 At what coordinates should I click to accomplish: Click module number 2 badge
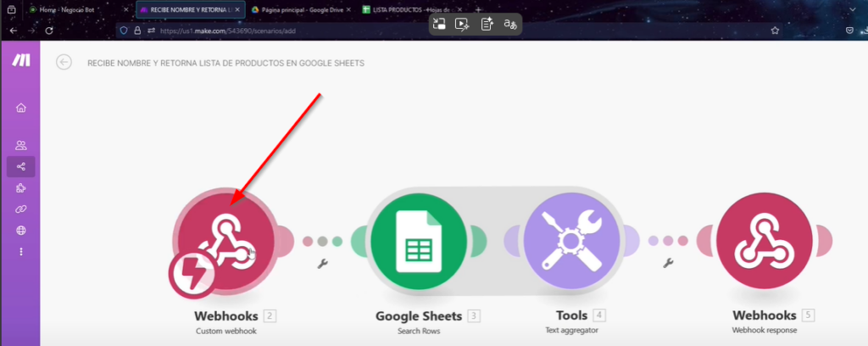(x=270, y=316)
